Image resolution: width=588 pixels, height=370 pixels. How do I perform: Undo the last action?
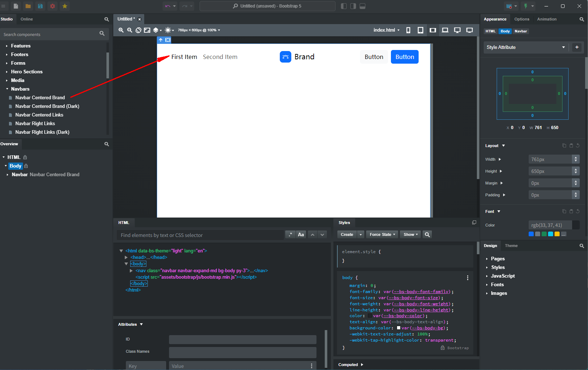tap(168, 6)
